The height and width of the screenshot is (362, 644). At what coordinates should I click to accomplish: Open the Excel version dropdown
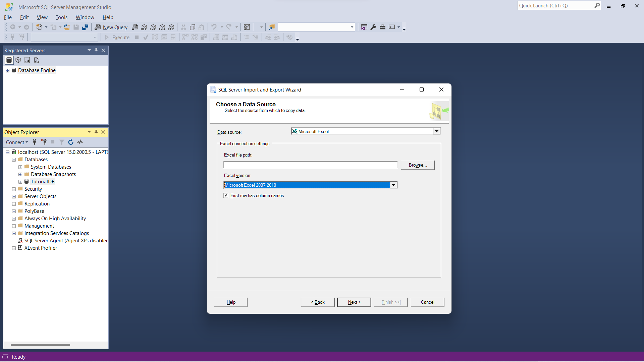pos(394,185)
